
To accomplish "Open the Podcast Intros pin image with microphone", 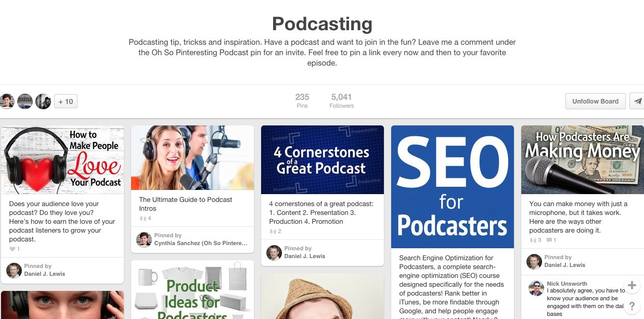I will click(x=192, y=158).
